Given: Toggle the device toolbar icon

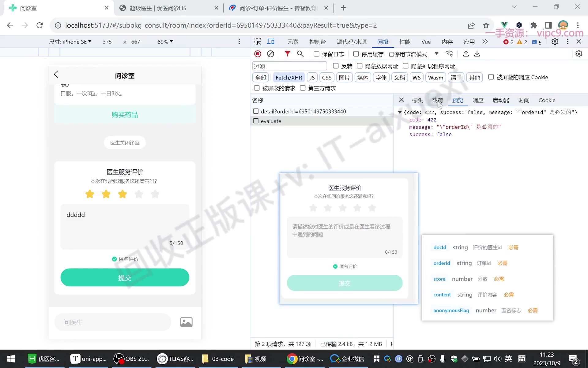Looking at the screenshot, I should pos(271,42).
